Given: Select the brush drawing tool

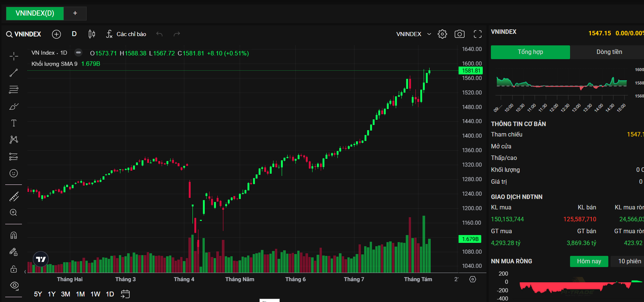Looking at the screenshot, I should [14, 107].
